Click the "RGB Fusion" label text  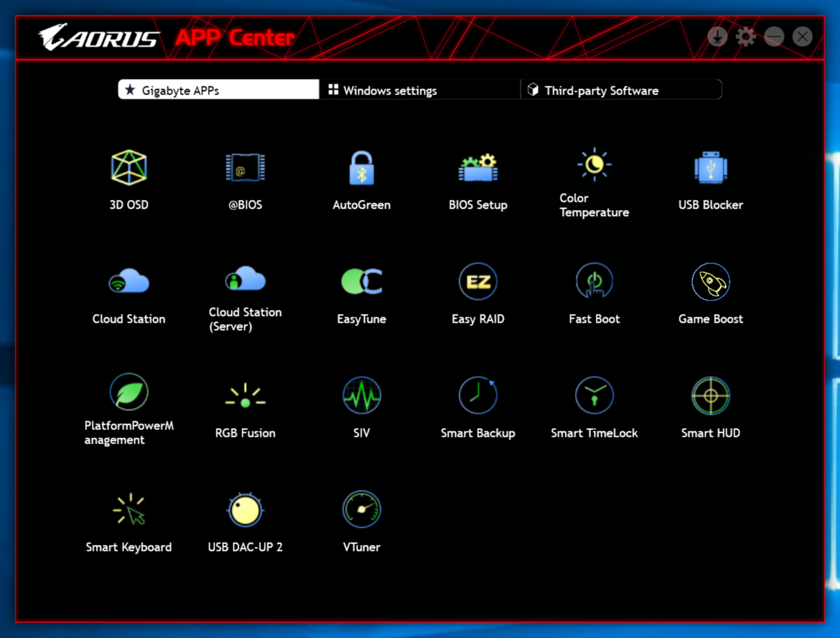pyautogui.click(x=245, y=433)
